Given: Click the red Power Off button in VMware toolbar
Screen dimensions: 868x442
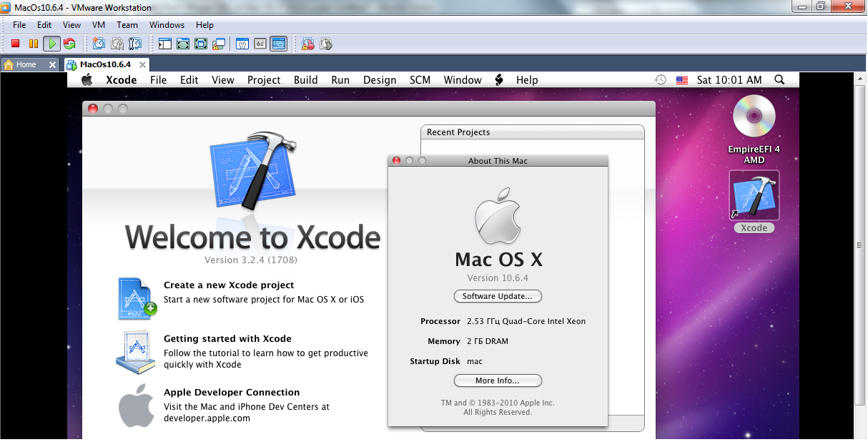Looking at the screenshot, I should 15,44.
